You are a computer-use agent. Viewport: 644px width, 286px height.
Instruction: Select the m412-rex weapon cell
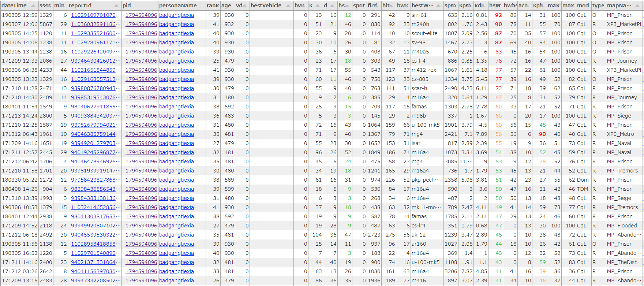pyautogui.click(x=427, y=70)
